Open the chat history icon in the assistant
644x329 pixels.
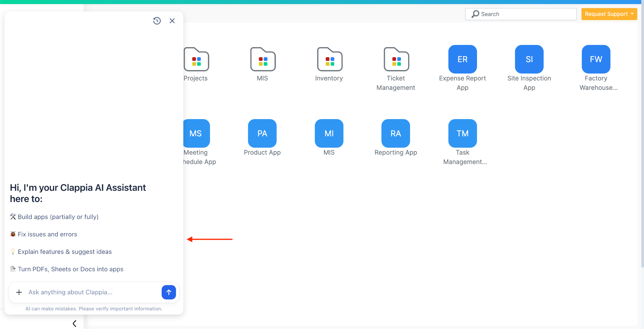click(x=157, y=21)
